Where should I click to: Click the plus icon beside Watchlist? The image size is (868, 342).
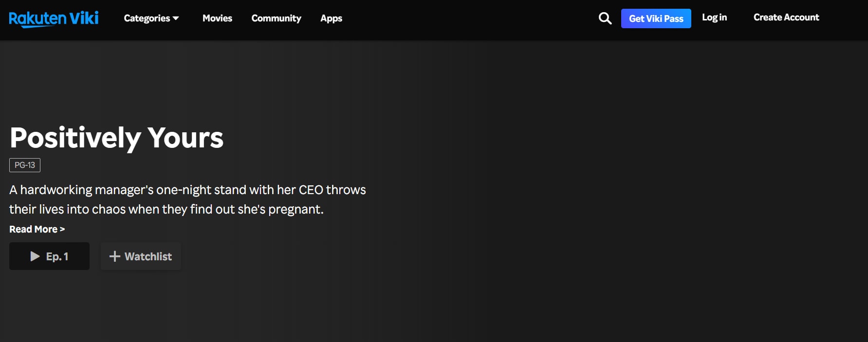[114, 256]
